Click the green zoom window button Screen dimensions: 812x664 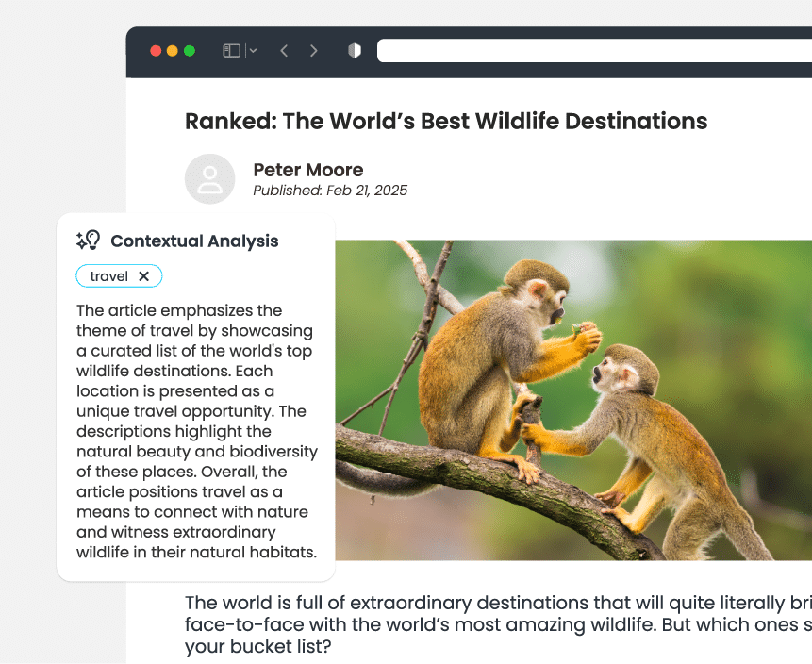point(189,51)
